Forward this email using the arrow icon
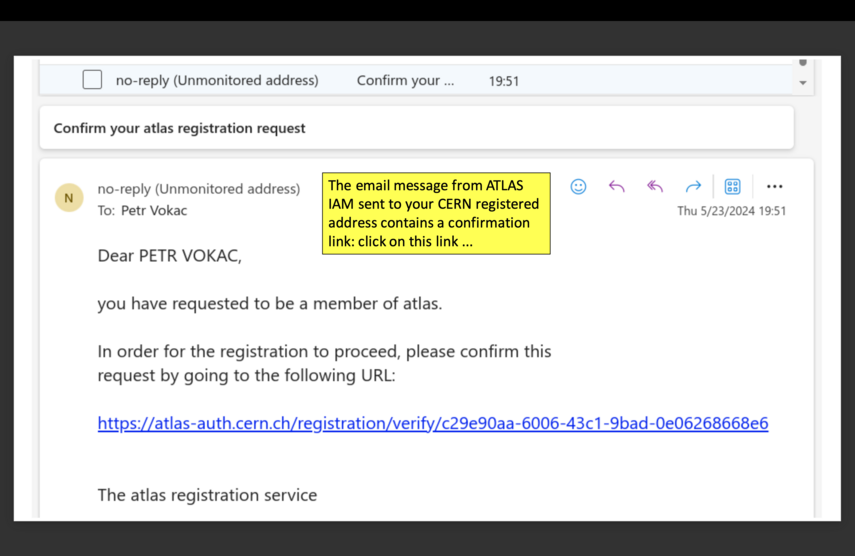Screen dimensions: 855x556 [693, 187]
